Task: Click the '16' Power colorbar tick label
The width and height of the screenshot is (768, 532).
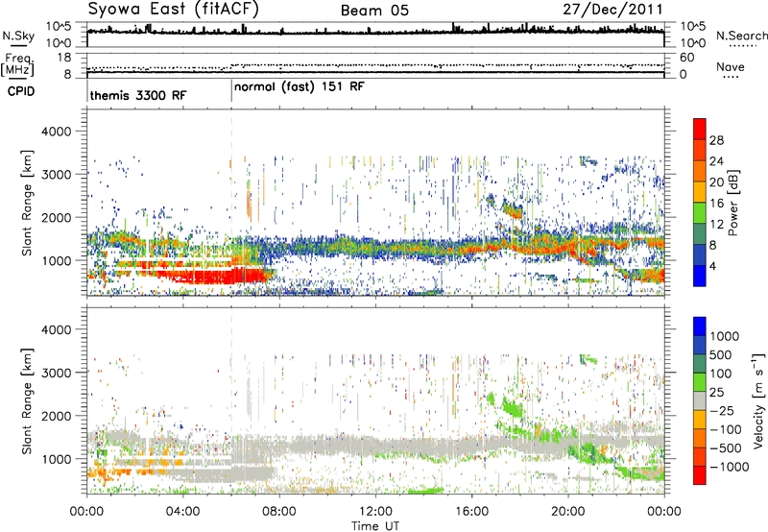Action: tap(716, 204)
